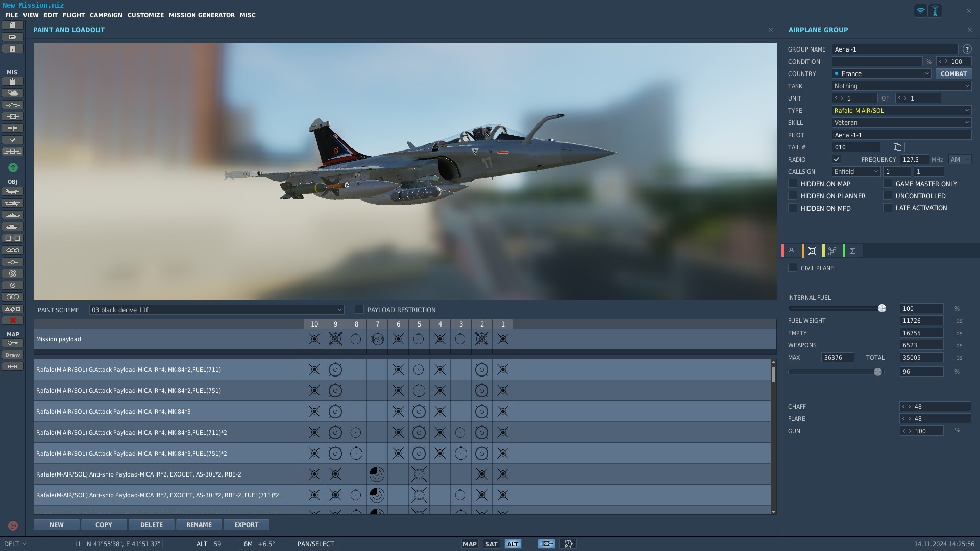Viewport: 980px width, 551px height.
Task: Click the DELETE payload button
Action: (152, 524)
